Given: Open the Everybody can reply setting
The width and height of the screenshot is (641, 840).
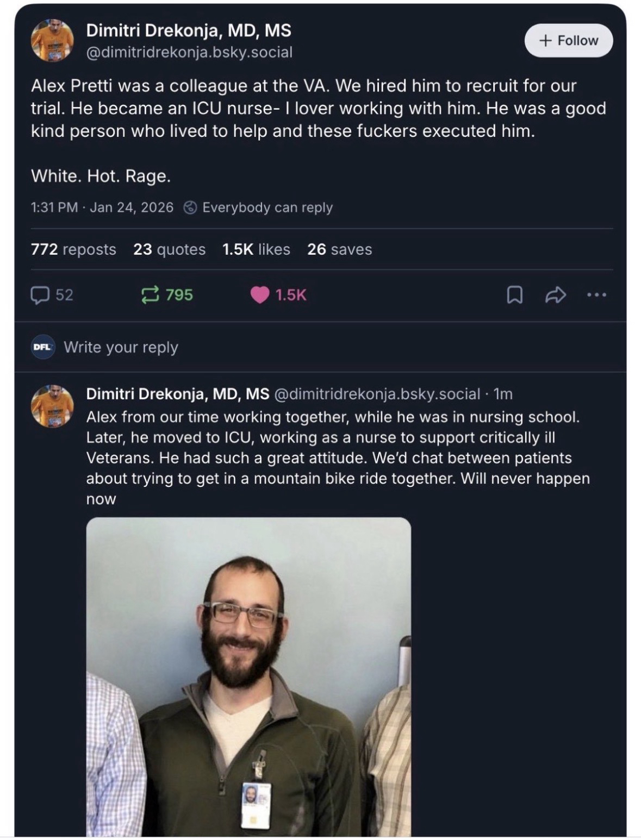Looking at the screenshot, I should click(x=259, y=208).
